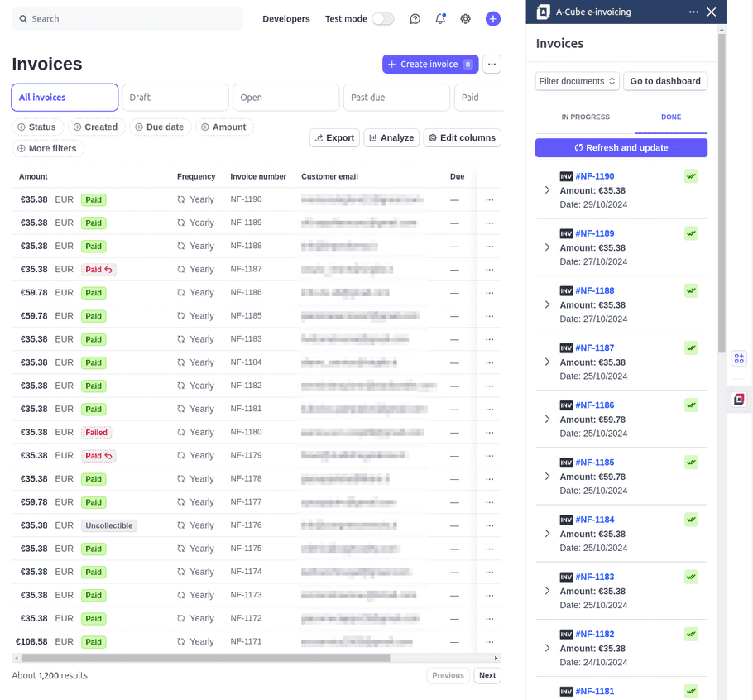The width and height of the screenshot is (753, 700).
Task: Click Go to dashboard
Action: (x=664, y=81)
